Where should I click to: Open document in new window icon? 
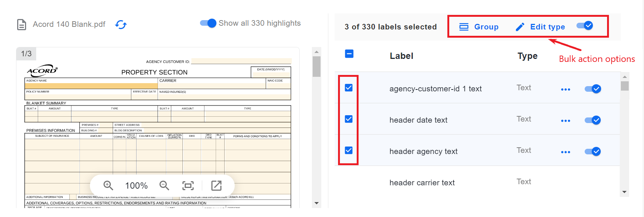point(216,185)
